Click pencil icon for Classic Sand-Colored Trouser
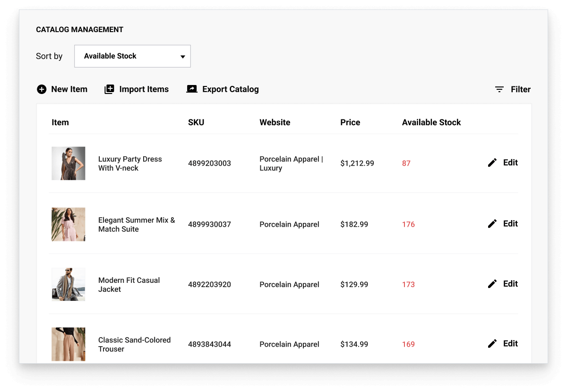567x392 pixels. click(x=492, y=344)
